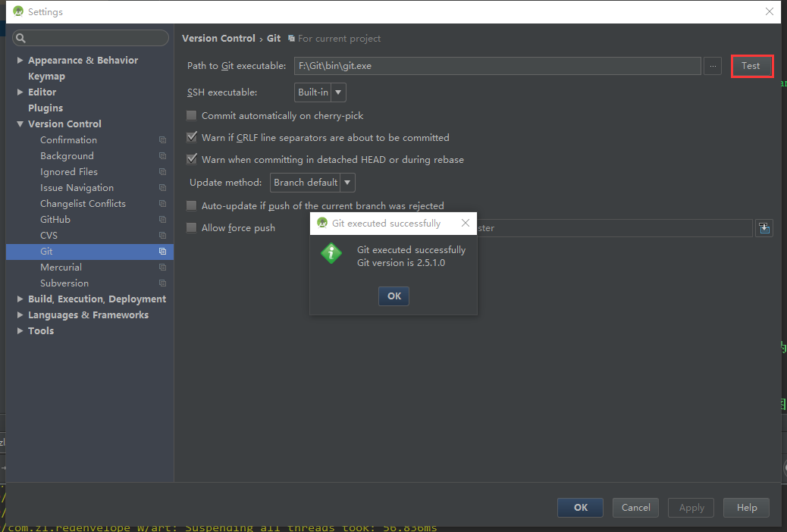Expand Build, Execution, Deployment section

pos(20,299)
